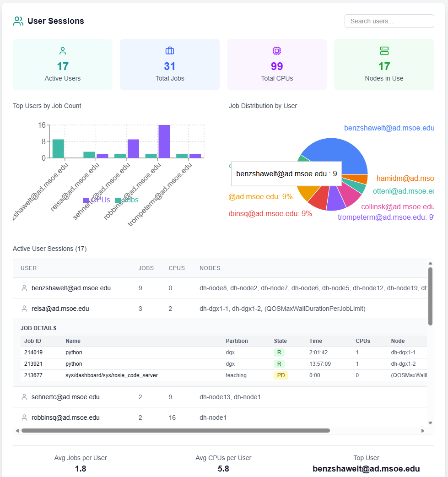Click the CPUS column header
The height and width of the screenshot is (477, 448).
[x=177, y=268]
